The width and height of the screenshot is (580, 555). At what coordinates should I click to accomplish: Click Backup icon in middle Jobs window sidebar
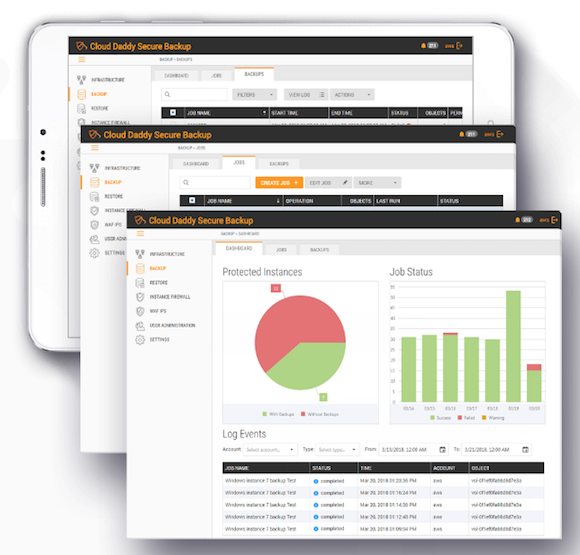95,182
